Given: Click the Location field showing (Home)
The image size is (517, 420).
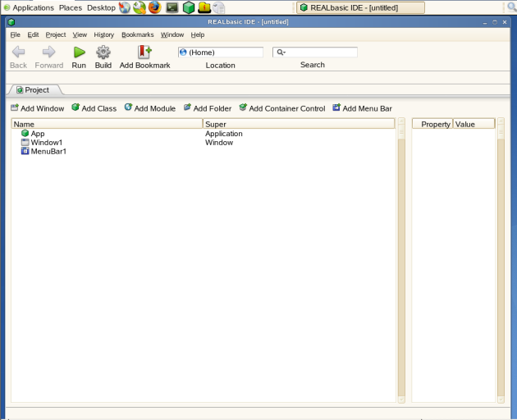Looking at the screenshot, I should pos(221,52).
